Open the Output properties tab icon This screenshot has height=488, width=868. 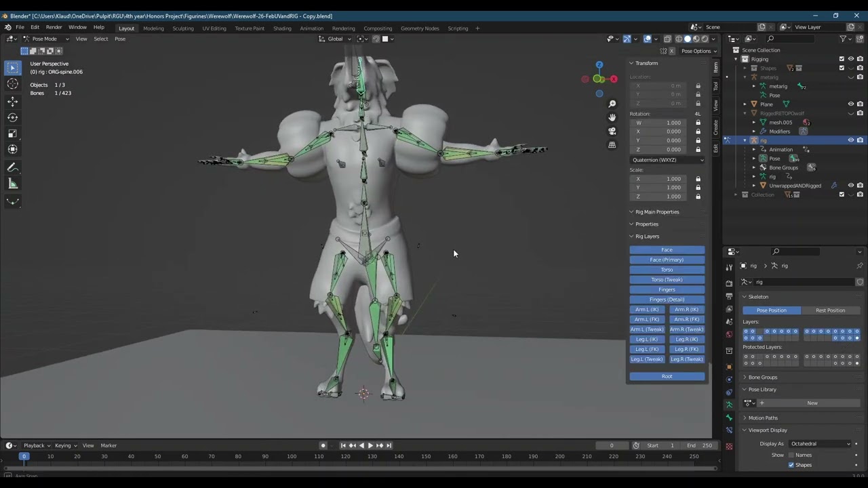(729, 296)
